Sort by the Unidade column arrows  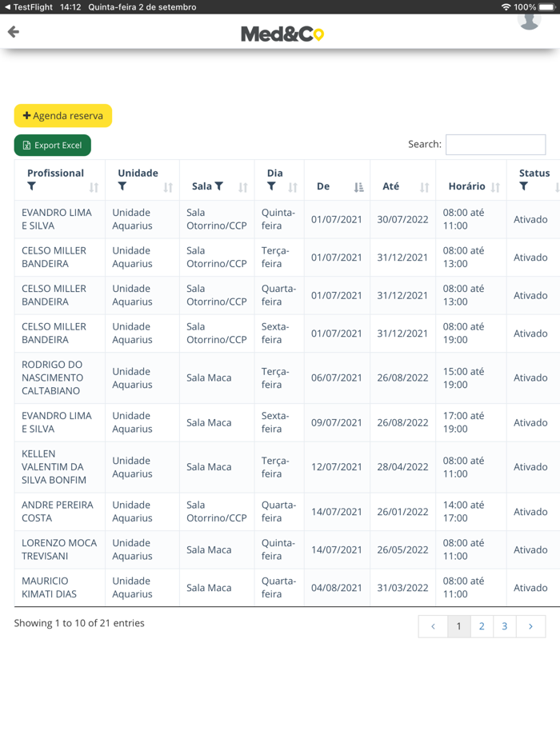tap(168, 187)
